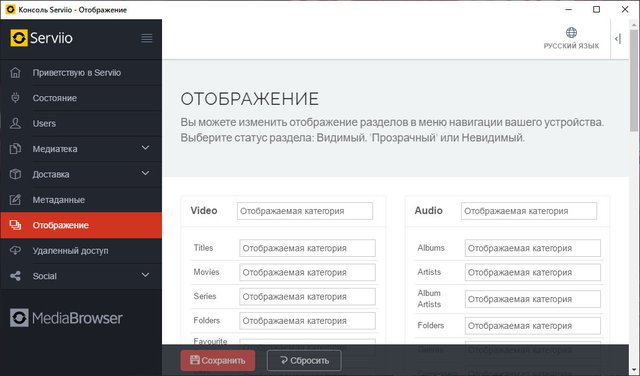Open Приветствую в Serviio page

click(x=81, y=72)
